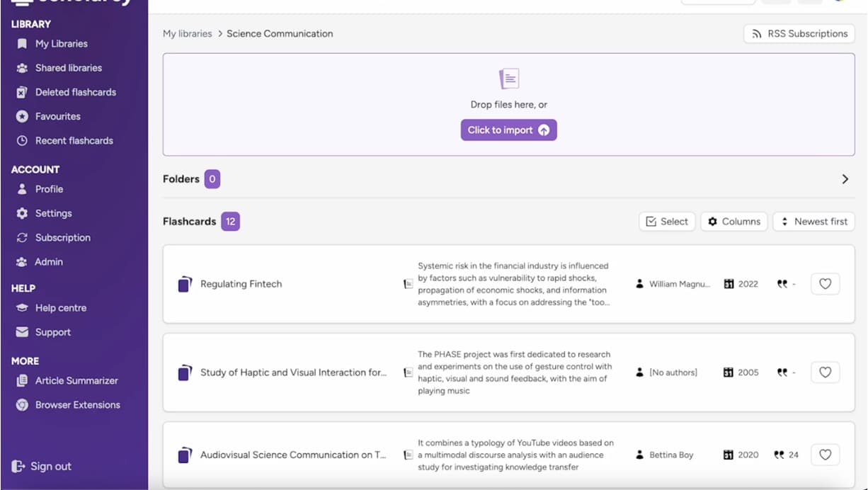868x490 pixels.
Task: Favourite the Regulating Fintech flashcard
Action: (x=825, y=284)
